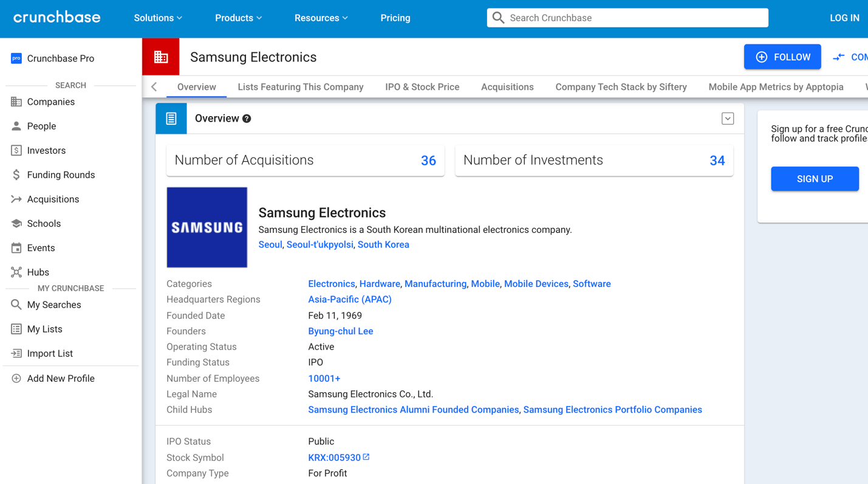Click the Hubs network icon
868x484 pixels.
tap(16, 272)
